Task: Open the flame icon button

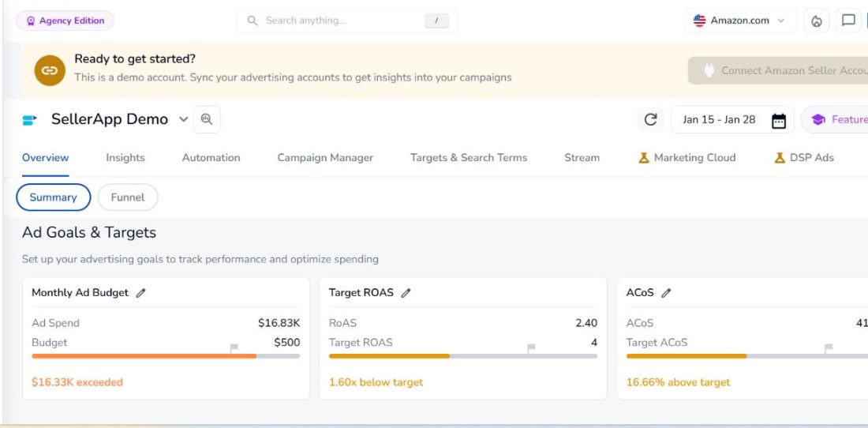Action: [817, 21]
